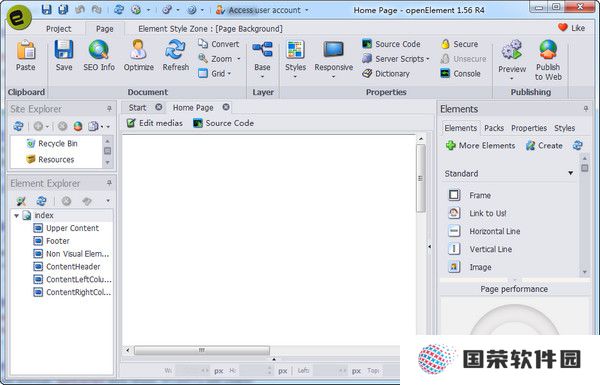
Task: Click the quick access save all icon
Action: point(63,10)
